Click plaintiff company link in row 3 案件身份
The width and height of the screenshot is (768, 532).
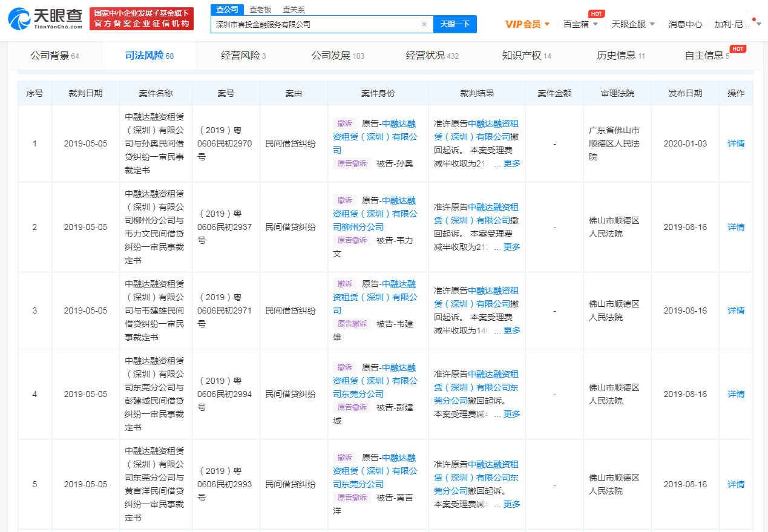point(375,297)
